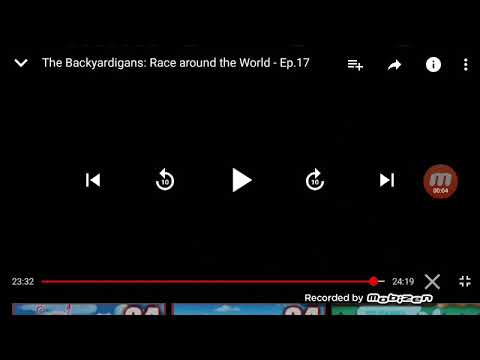Collapse the player with the down chevron

21,63
